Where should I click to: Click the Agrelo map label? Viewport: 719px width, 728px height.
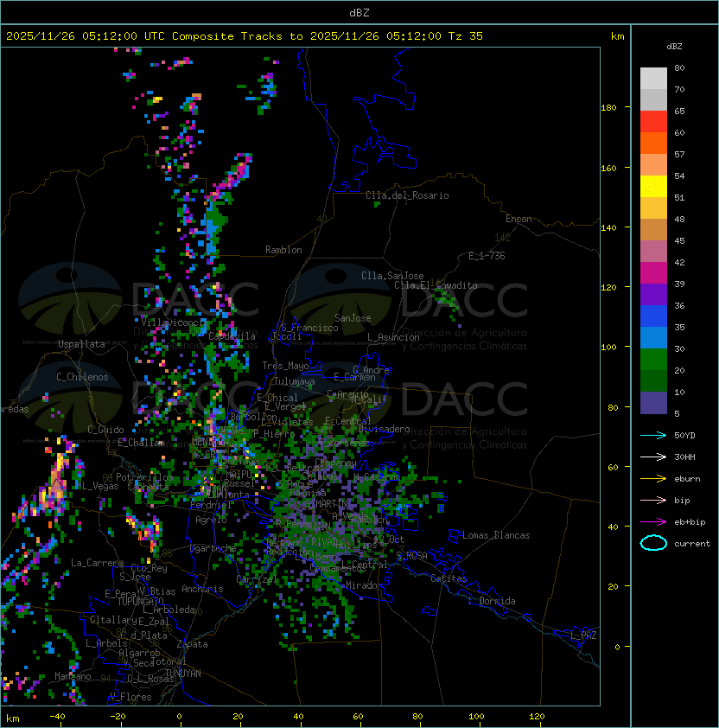point(211,520)
